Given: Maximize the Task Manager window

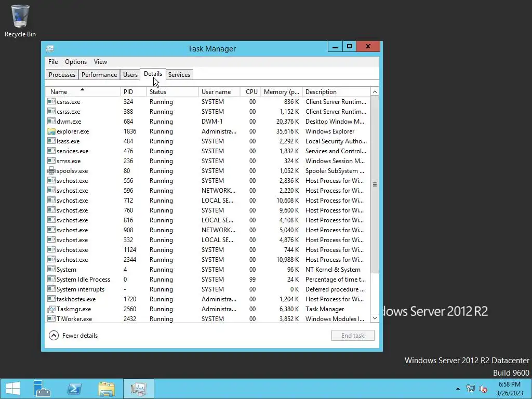Looking at the screenshot, I should [x=350, y=46].
